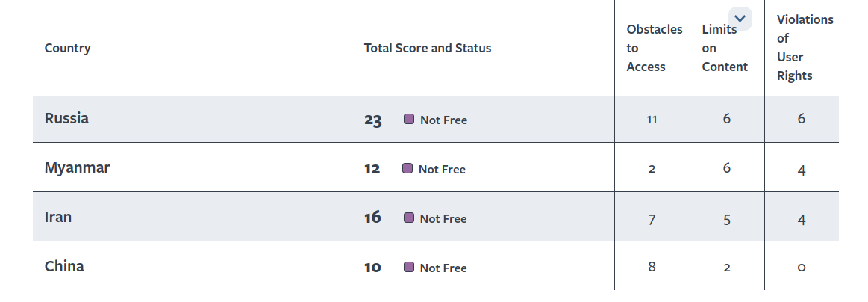
Task: Click Russia's total score of 23
Action: pyautogui.click(x=373, y=120)
